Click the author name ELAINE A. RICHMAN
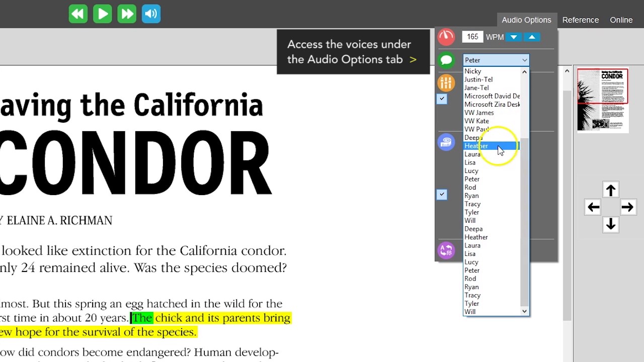The width and height of the screenshot is (644, 362). (x=59, y=221)
